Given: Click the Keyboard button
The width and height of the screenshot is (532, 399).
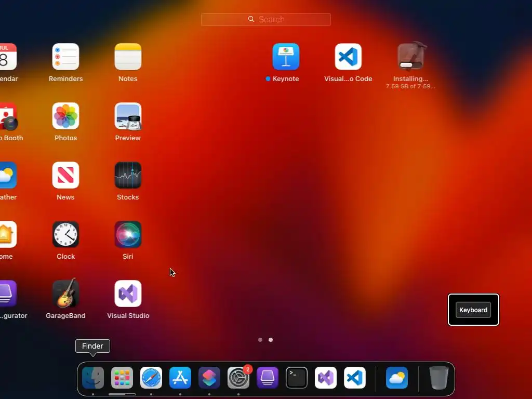Looking at the screenshot, I should [x=473, y=310].
